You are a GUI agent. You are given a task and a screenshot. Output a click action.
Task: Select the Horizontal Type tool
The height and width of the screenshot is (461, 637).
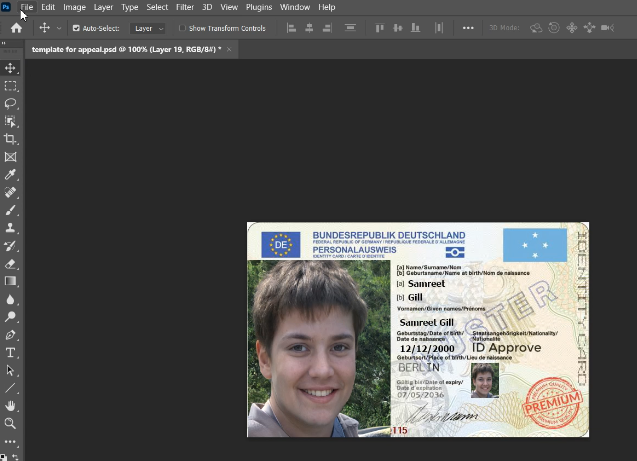[x=11, y=353]
